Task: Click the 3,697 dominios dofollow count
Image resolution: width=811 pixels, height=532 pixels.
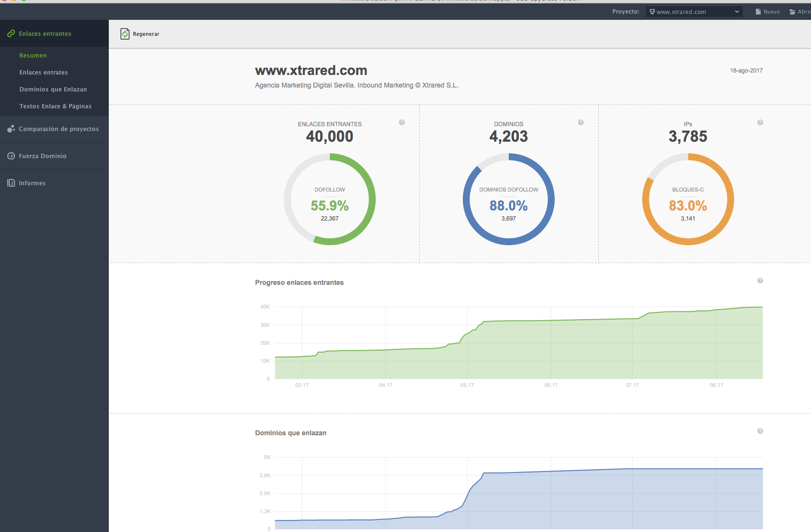Action: 509,219
